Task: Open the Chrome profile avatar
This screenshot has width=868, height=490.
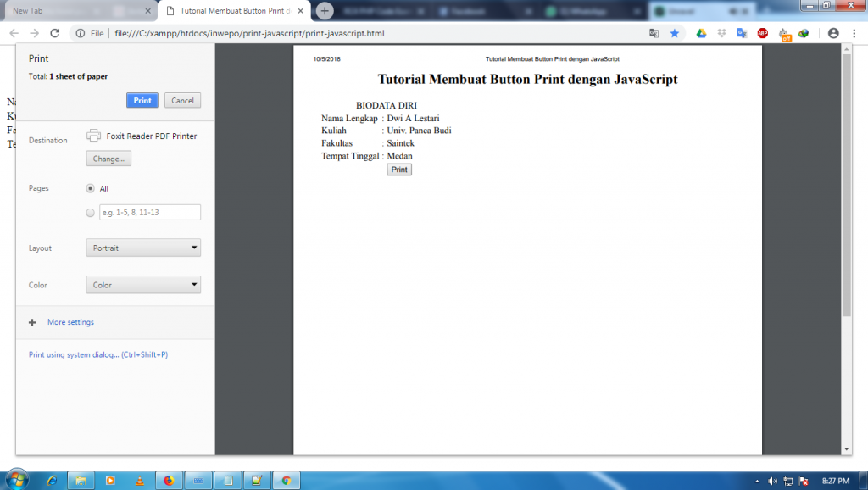Action: (833, 33)
